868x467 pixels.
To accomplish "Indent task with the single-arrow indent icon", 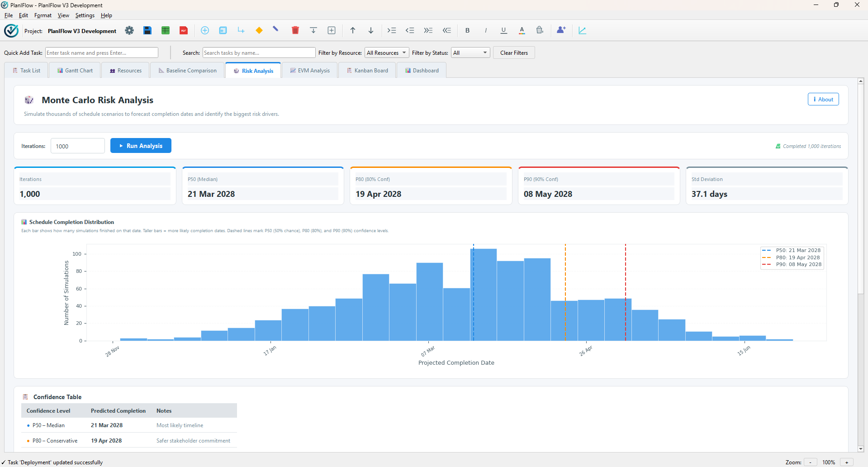I will tap(392, 30).
